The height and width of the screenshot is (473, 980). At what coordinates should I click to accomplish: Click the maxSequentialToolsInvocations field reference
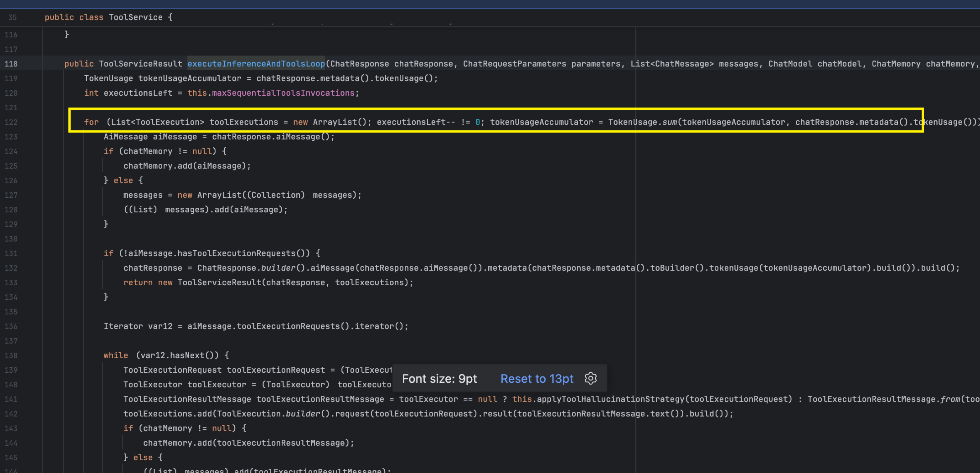tap(283, 93)
